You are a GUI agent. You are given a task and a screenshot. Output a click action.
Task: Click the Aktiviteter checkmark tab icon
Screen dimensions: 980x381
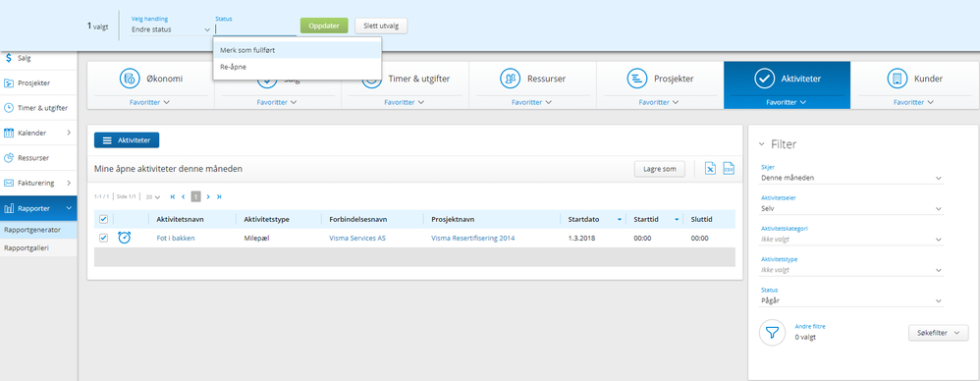(x=764, y=79)
